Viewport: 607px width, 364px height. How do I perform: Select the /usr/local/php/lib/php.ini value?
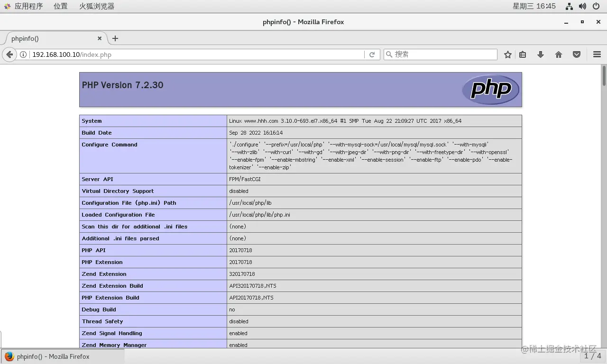pos(259,215)
